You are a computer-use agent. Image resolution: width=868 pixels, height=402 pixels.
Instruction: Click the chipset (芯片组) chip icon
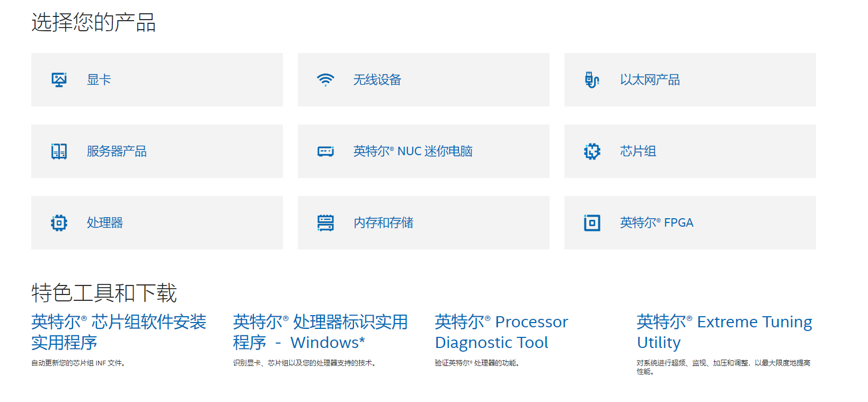592,151
